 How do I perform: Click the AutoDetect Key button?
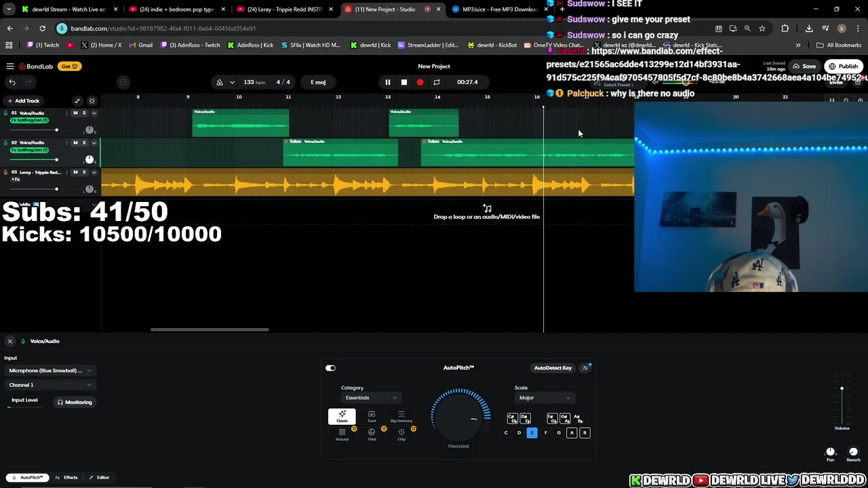pyautogui.click(x=553, y=368)
